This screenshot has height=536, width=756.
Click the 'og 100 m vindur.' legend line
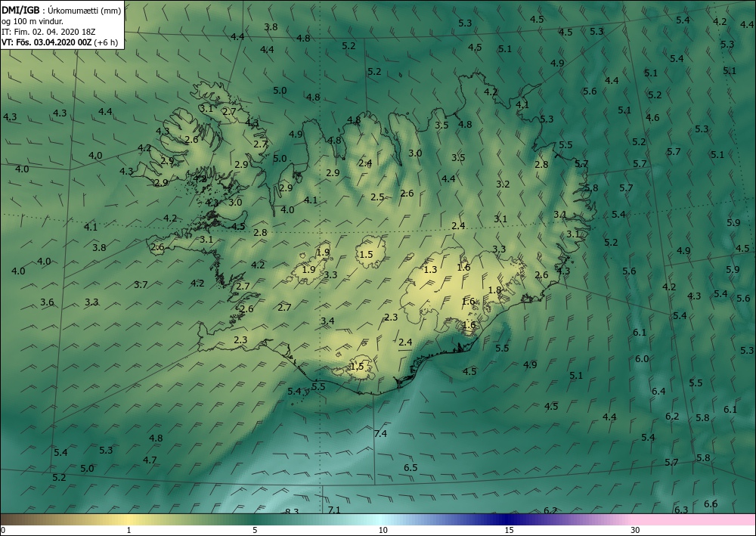click(x=33, y=22)
